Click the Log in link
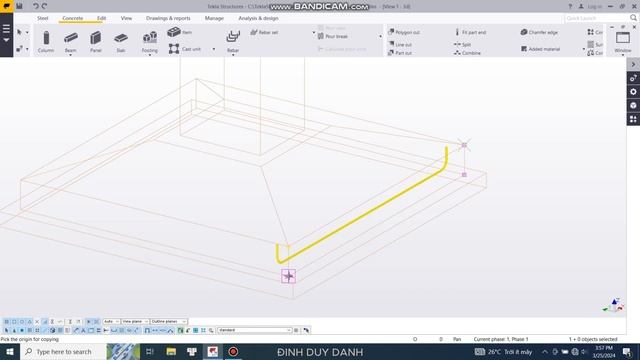 (594, 7)
